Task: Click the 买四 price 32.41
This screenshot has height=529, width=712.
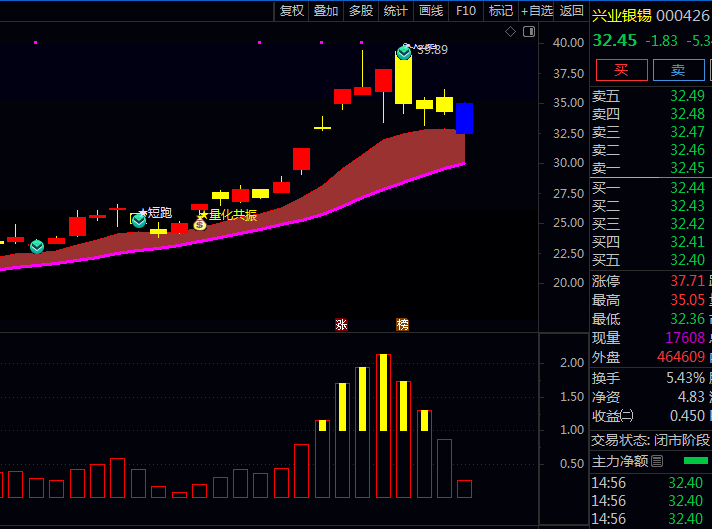Action: pos(687,242)
